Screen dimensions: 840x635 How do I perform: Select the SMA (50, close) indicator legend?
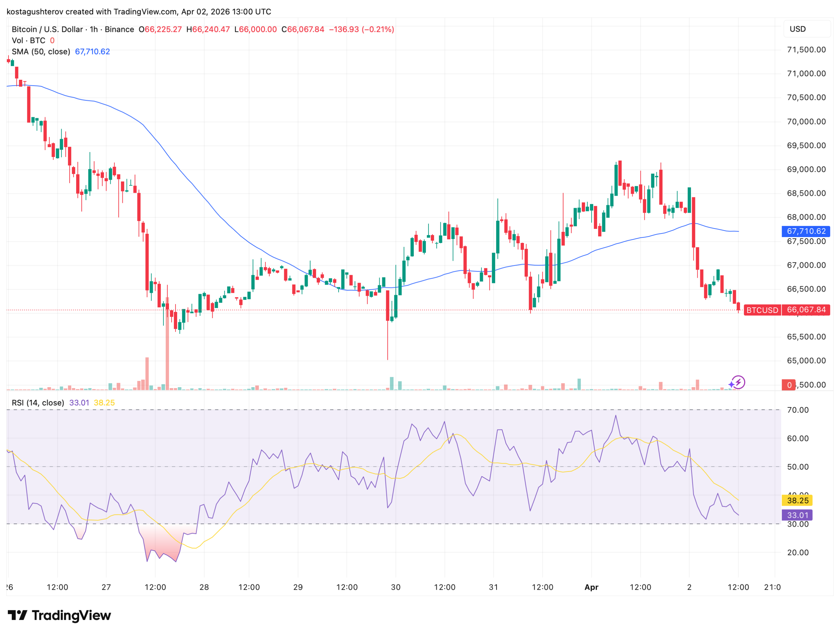(41, 51)
